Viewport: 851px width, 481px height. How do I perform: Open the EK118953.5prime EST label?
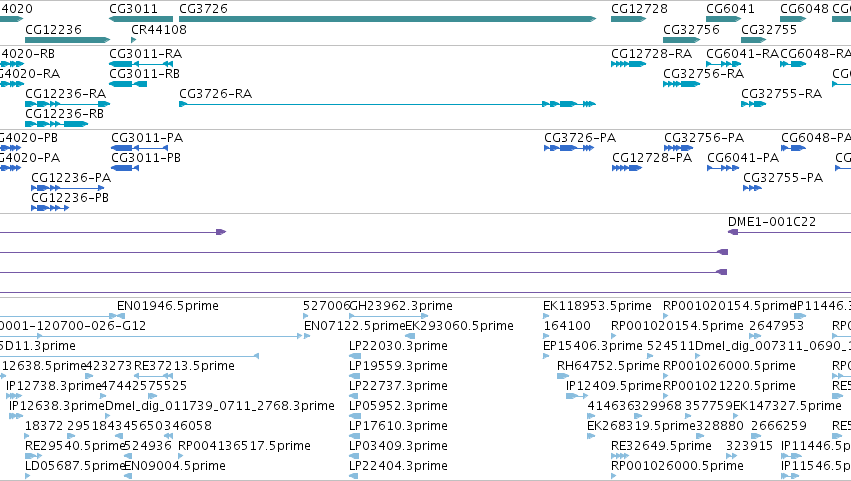click(x=597, y=306)
